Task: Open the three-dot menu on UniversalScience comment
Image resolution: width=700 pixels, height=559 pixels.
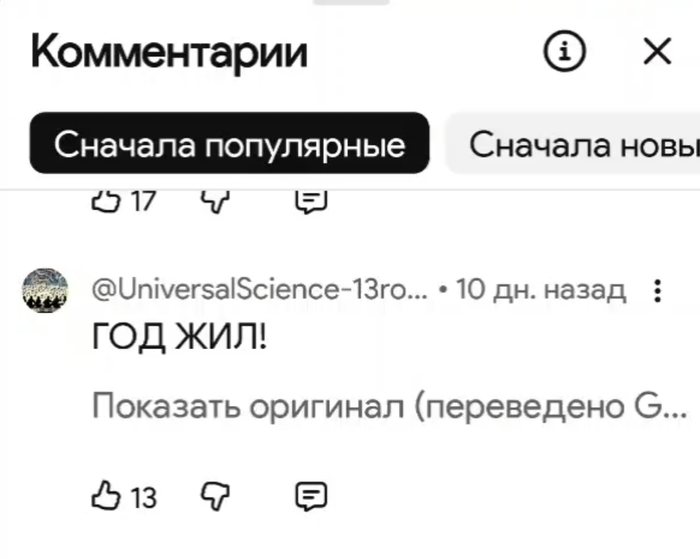Action: tap(657, 291)
